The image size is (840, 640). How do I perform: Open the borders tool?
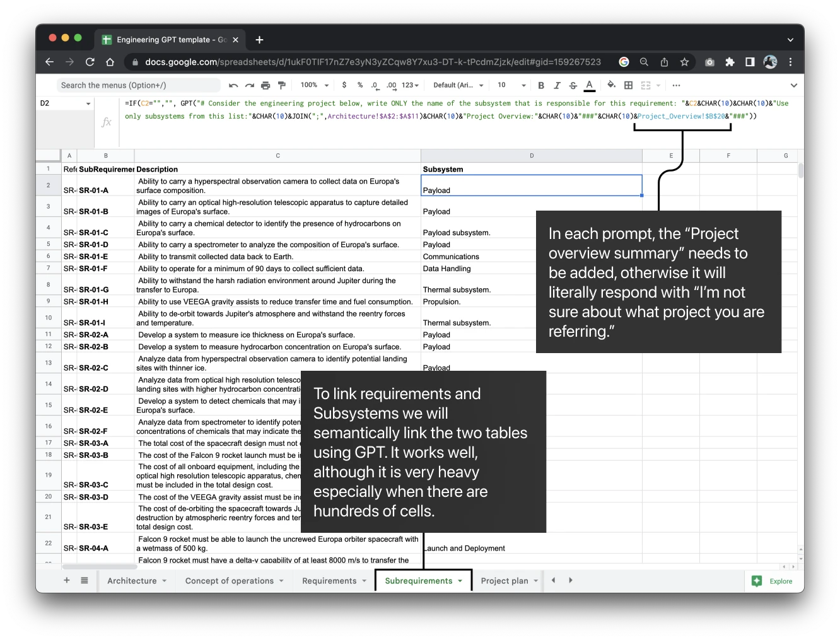[x=628, y=85]
